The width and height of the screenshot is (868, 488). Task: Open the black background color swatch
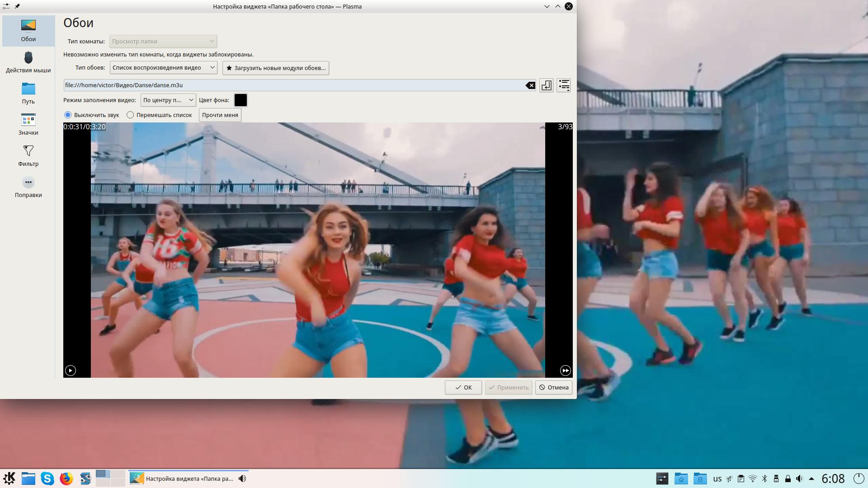click(241, 100)
